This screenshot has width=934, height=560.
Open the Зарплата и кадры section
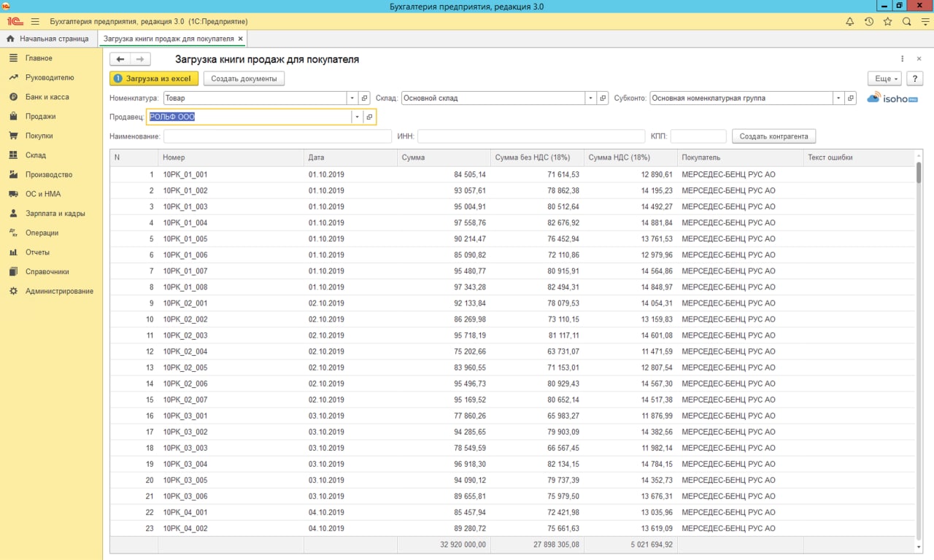pos(51,214)
